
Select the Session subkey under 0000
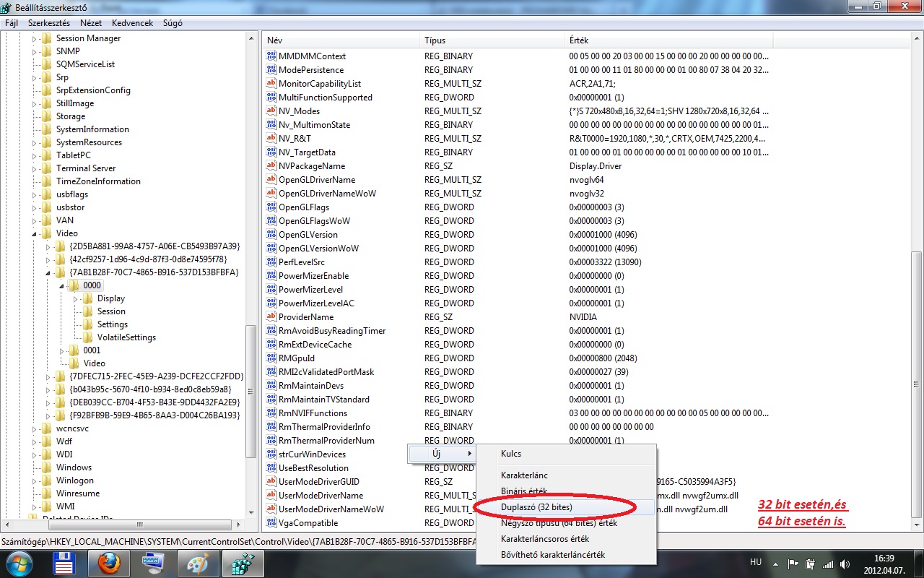point(111,311)
